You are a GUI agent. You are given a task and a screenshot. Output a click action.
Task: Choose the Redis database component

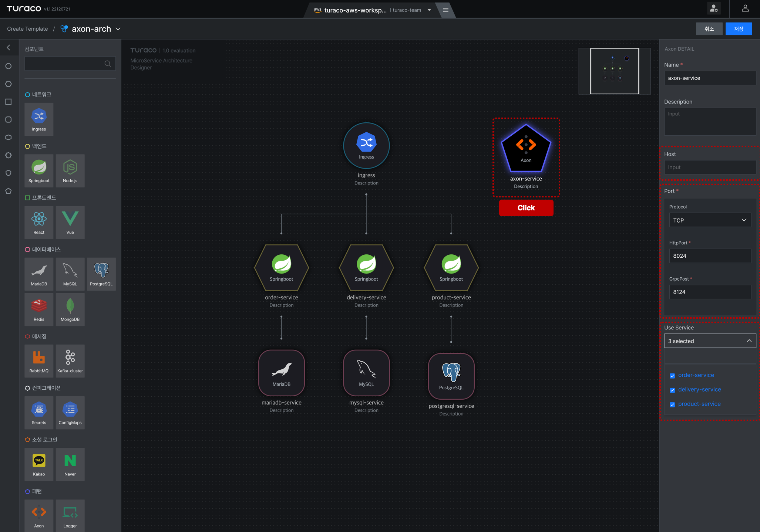coord(39,309)
